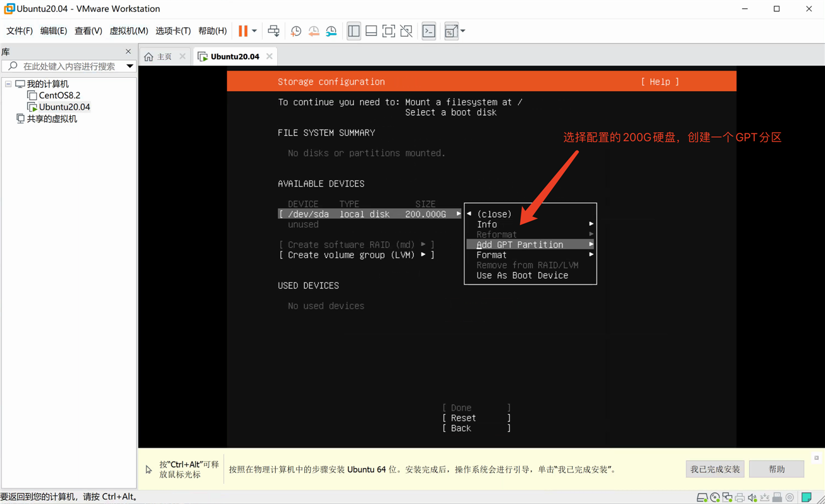The image size is (825, 504).
Task: Click the USB device status icon
Action: coord(778,498)
